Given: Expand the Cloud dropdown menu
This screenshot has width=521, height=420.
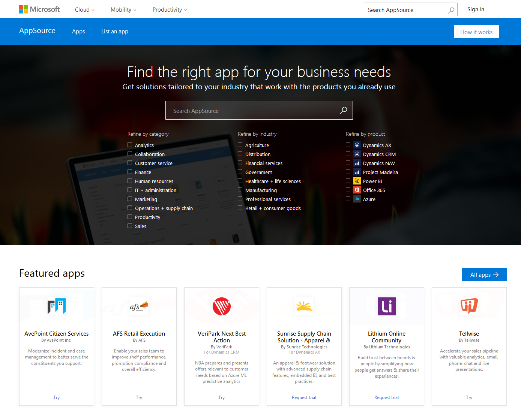Looking at the screenshot, I should pyautogui.click(x=85, y=10).
